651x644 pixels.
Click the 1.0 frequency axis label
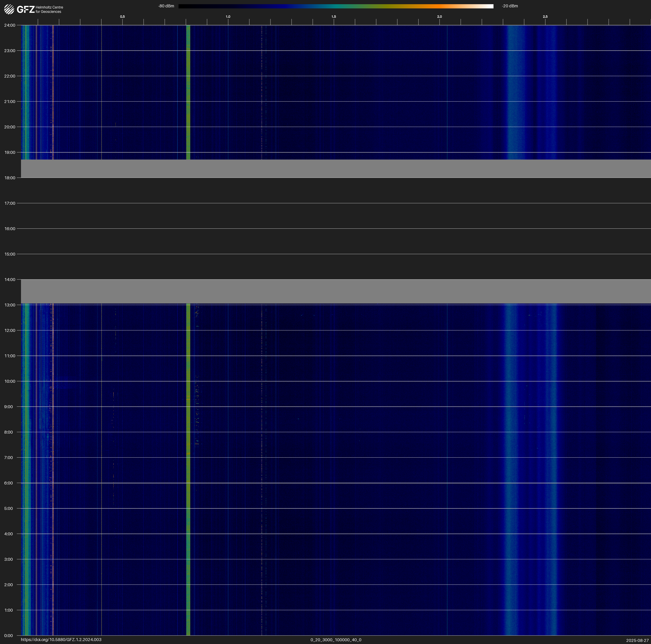pyautogui.click(x=228, y=17)
